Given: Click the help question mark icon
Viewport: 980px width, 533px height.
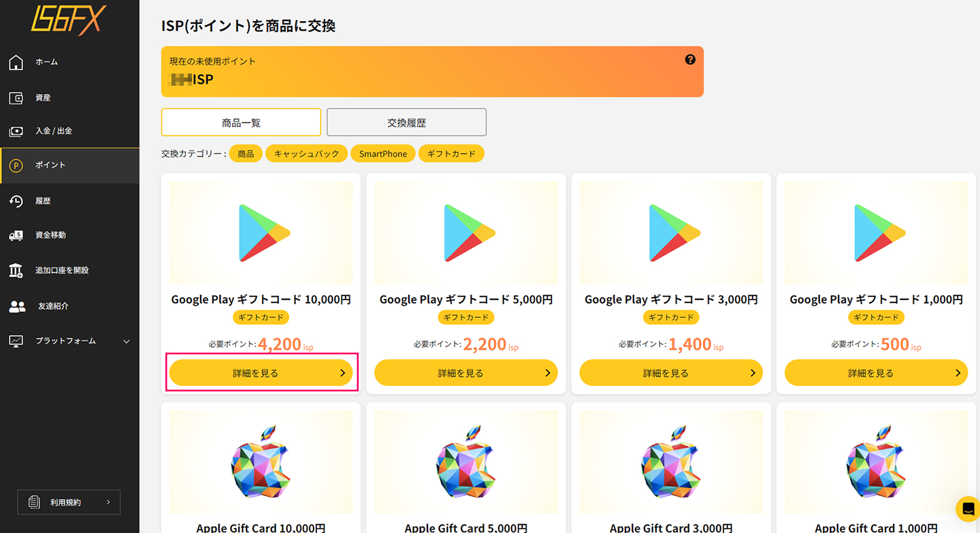Looking at the screenshot, I should click(690, 59).
